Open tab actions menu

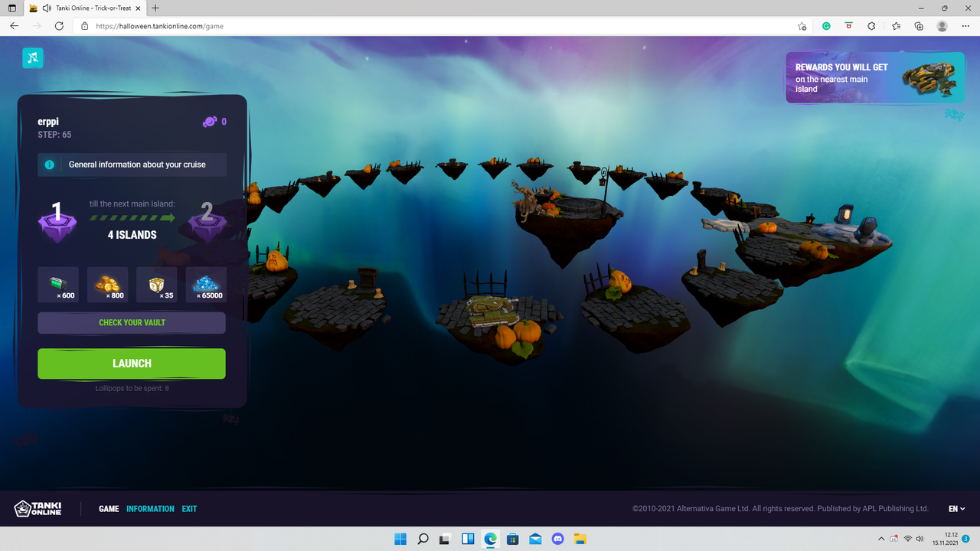pyautogui.click(x=11, y=8)
